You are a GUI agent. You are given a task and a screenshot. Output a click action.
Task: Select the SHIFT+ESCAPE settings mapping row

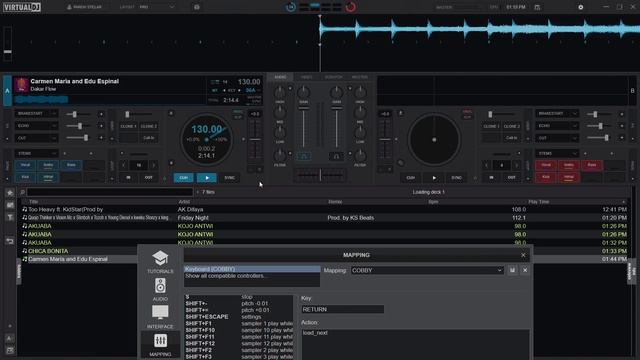238,317
